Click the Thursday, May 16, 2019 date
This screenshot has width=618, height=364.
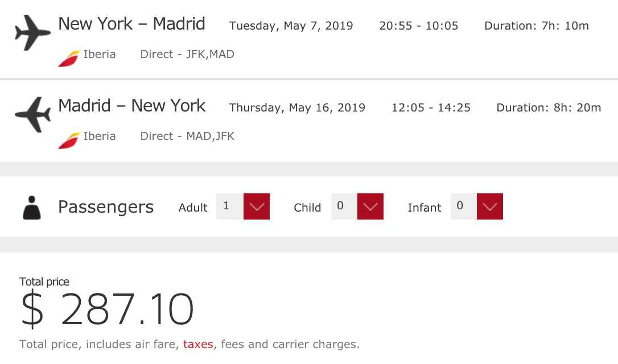(297, 107)
